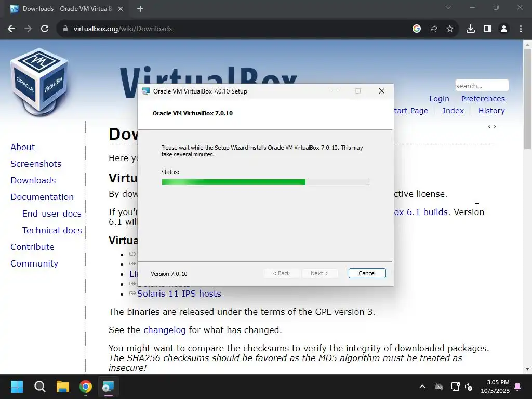Navigate to Screenshots in sidebar
The width and height of the screenshot is (532, 399).
36,164
